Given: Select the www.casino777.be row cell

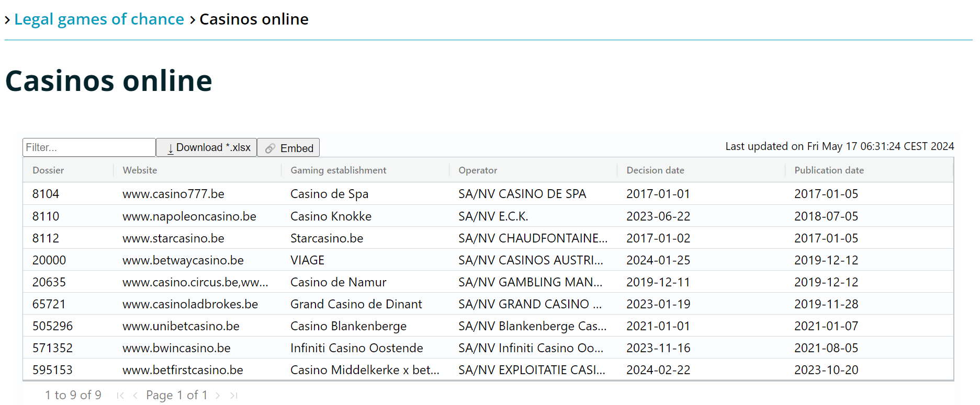Looking at the screenshot, I should click(x=173, y=194).
